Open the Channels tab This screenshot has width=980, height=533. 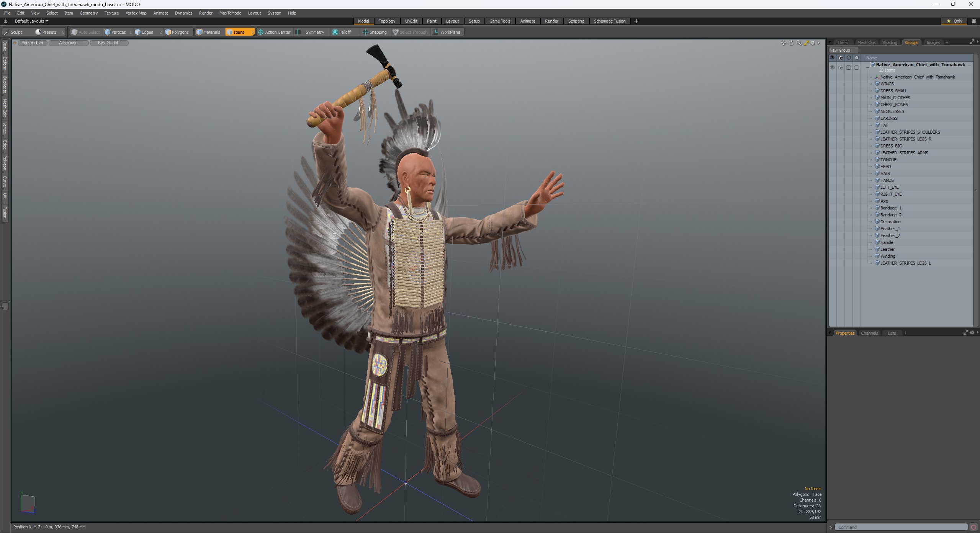tap(869, 333)
